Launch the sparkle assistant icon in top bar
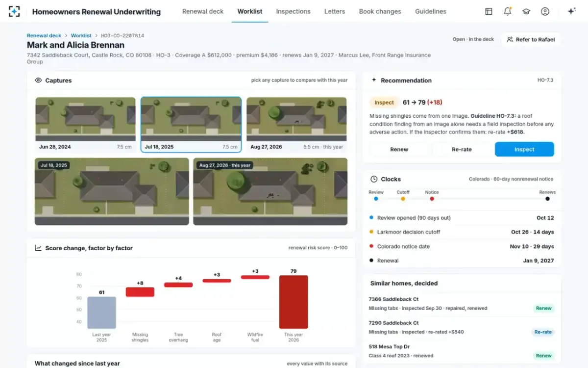The width and height of the screenshot is (588, 368). pyautogui.click(x=571, y=11)
